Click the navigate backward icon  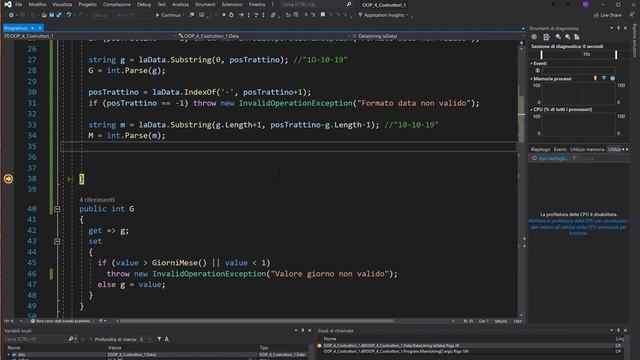tap(11, 15)
